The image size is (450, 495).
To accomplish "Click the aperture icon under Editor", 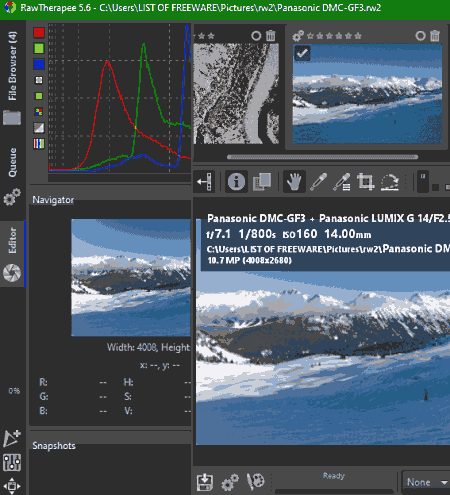I will pyautogui.click(x=12, y=273).
